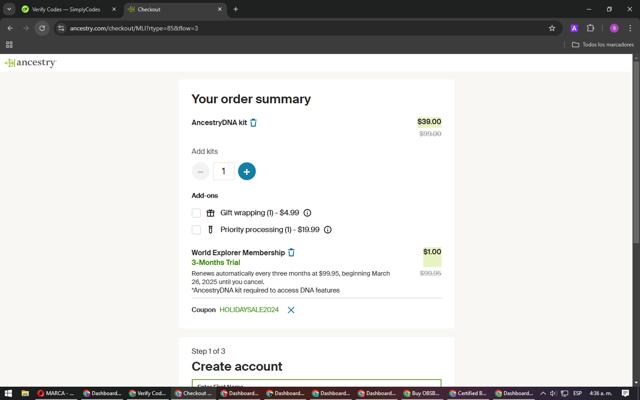Open info tooltip for Priority processing
Image resolution: width=640 pixels, height=400 pixels.
(x=328, y=229)
